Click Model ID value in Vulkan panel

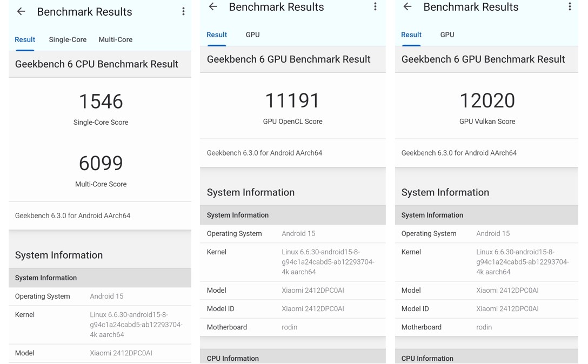(507, 309)
